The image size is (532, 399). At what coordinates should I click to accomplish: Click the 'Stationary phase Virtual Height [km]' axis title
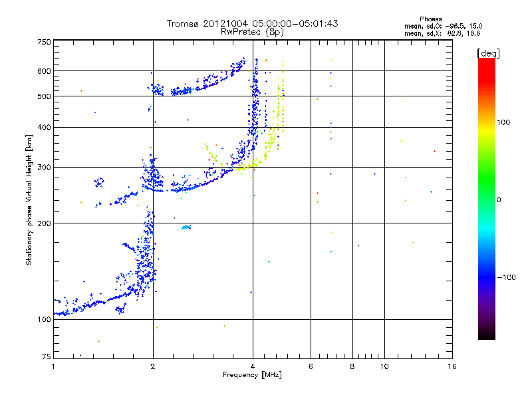tap(29, 199)
